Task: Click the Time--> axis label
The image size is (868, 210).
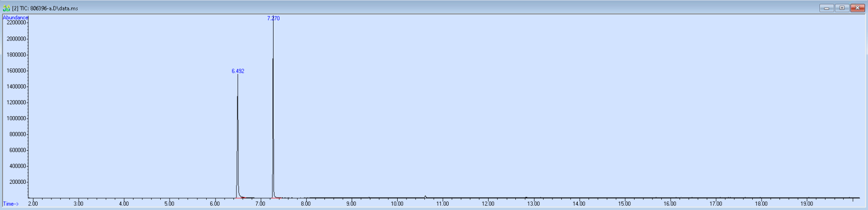Action: point(11,204)
